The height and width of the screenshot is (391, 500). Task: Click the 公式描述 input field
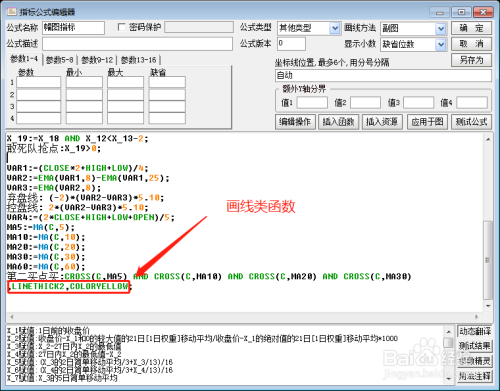click(137, 44)
